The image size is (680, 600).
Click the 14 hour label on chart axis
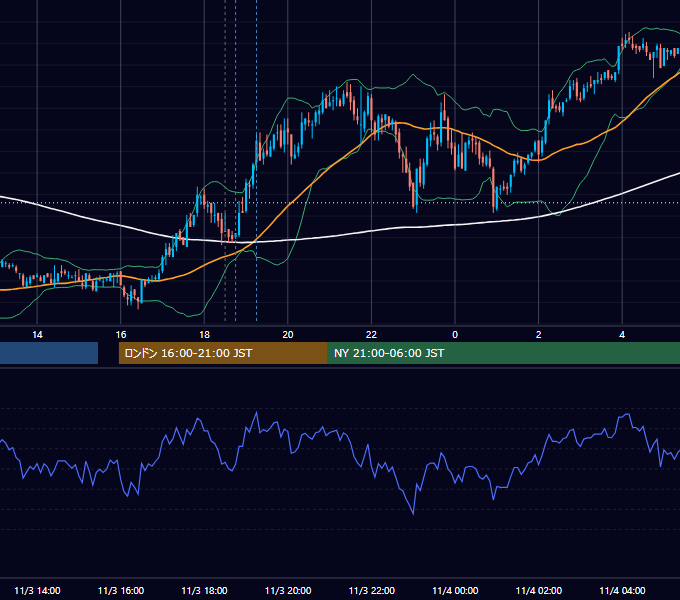point(37,335)
